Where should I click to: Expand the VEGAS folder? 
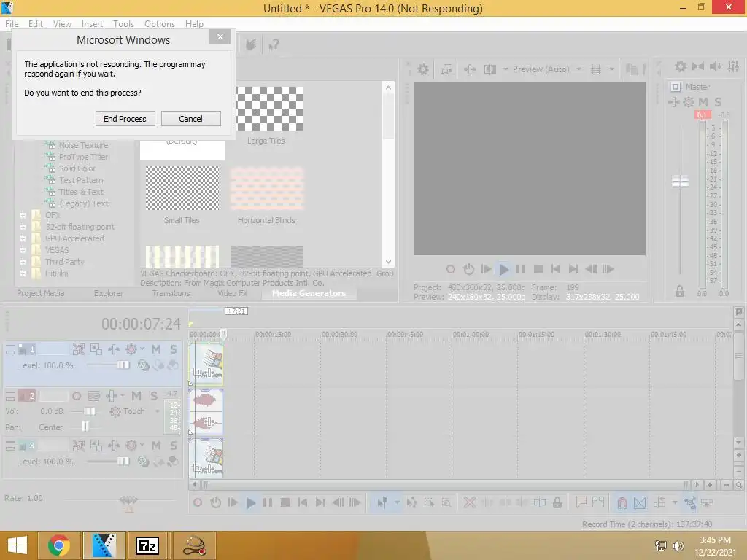pyautogui.click(x=23, y=251)
